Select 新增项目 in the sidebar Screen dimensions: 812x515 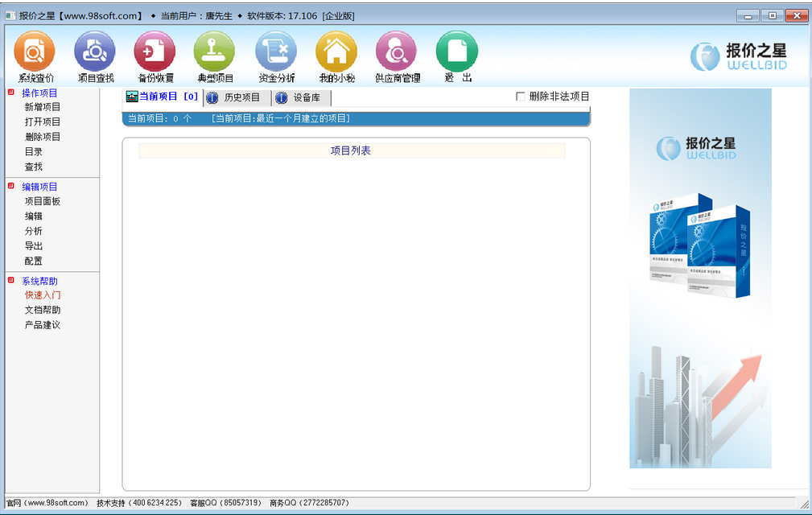pyautogui.click(x=43, y=107)
